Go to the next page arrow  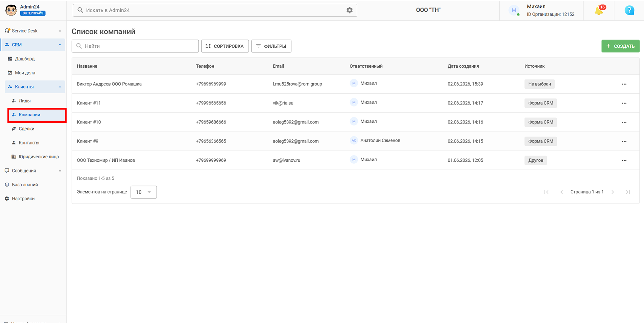coord(613,192)
